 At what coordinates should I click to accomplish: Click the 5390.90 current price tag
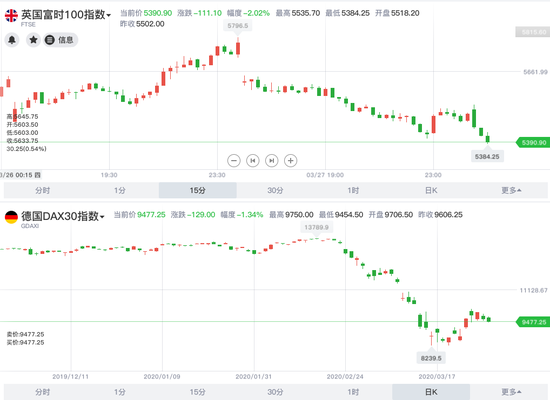tap(533, 142)
